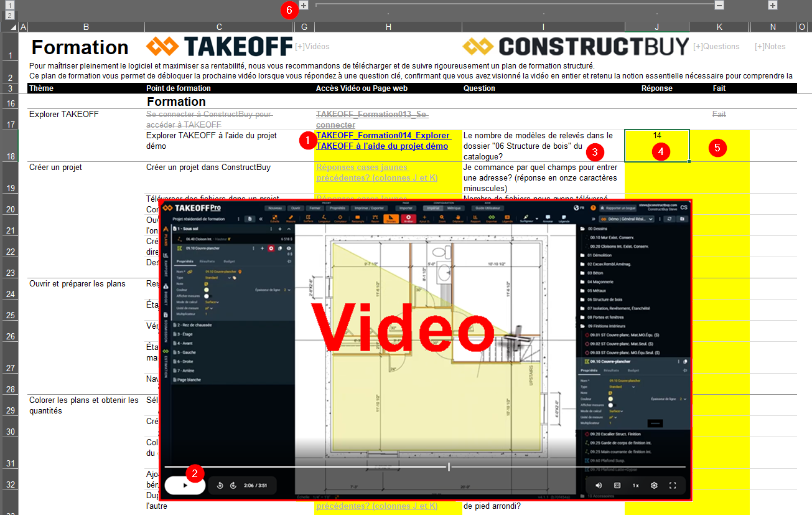Screen dimensions: 812x515
Task: Play the video
Action: click(x=185, y=484)
